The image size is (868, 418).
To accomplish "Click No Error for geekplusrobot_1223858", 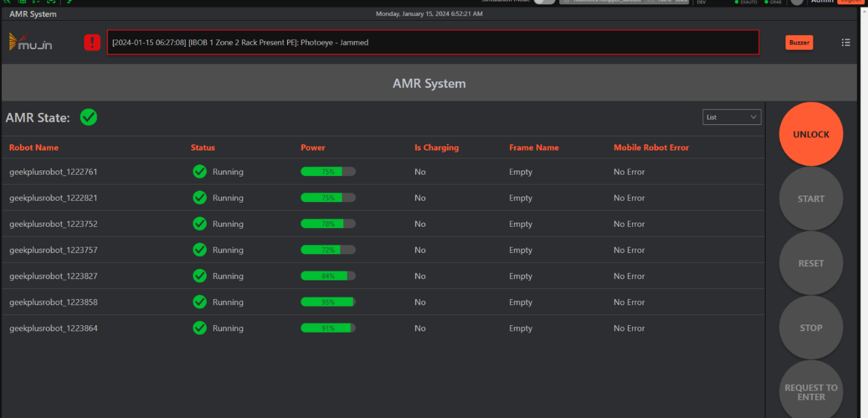I will coord(629,302).
